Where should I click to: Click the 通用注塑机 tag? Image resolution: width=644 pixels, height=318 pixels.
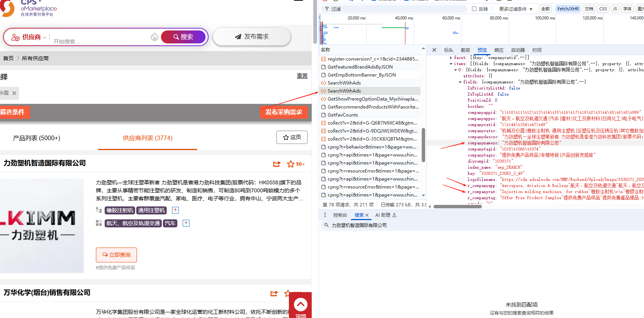151,210
